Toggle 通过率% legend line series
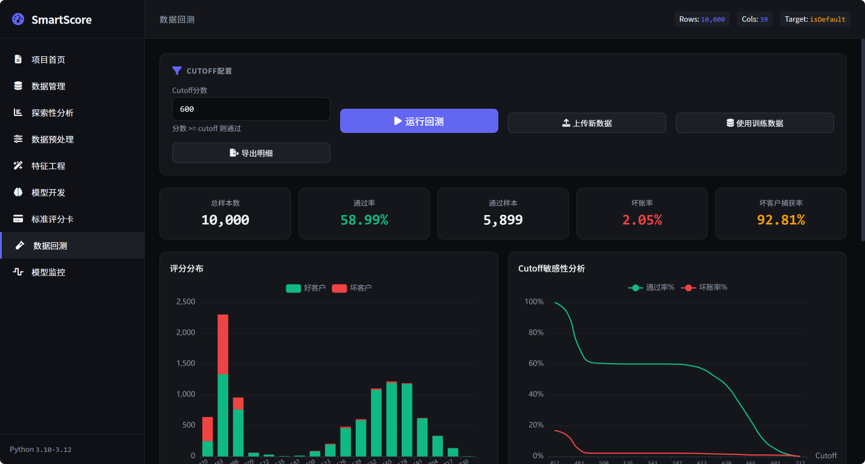This screenshot has height=464, width=865. [x=651, y=287]
